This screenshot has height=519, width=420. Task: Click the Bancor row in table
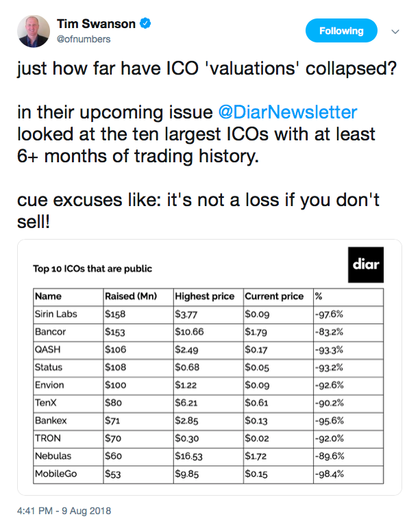click(208, 332)
